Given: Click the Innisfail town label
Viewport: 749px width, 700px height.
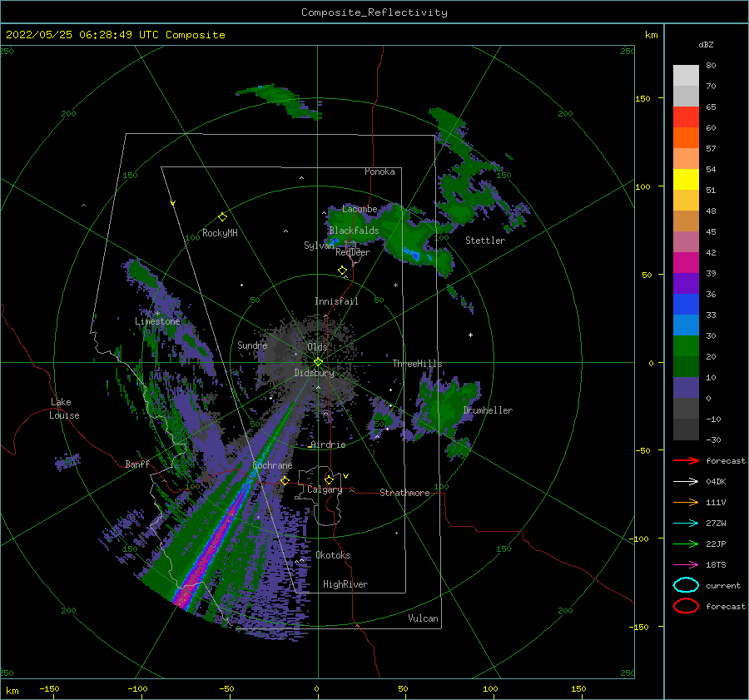Looking at the screenshot, I should pyautogui.click(x=336, y=301).
